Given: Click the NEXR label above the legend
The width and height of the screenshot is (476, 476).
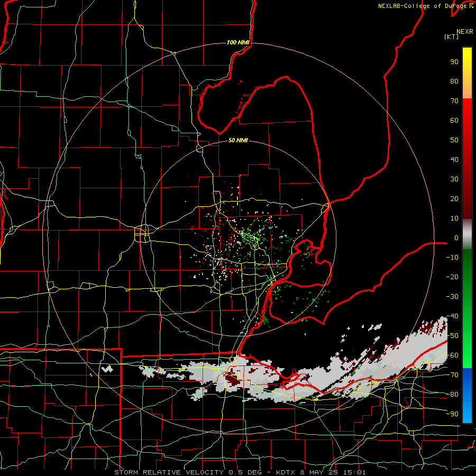Looking at the screenshot, I should [465, 32].
